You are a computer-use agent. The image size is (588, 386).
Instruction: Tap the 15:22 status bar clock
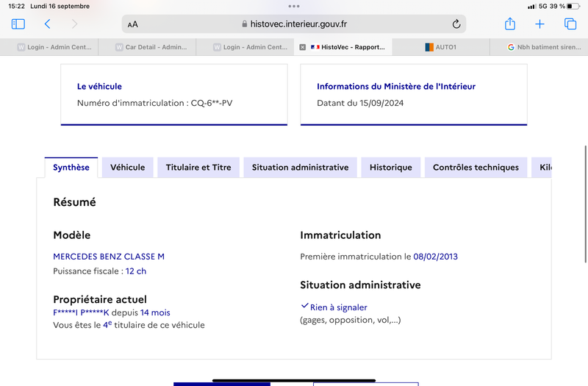coord(16,6)
